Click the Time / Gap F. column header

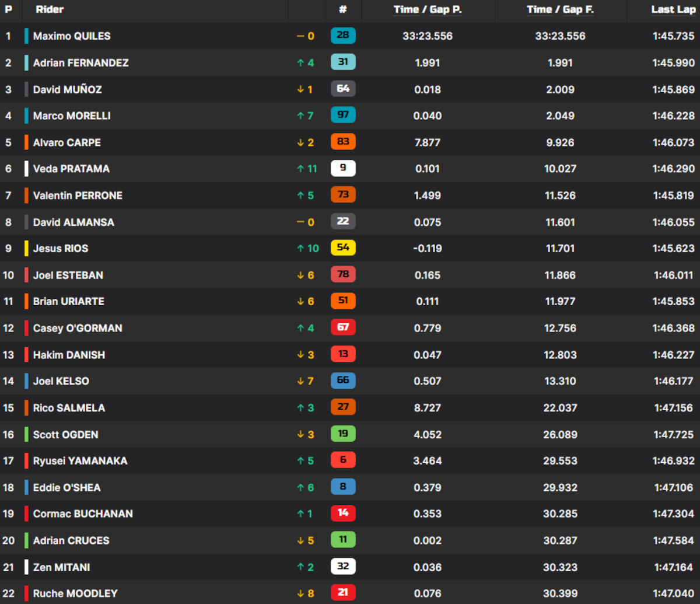pyautogui.click(x=560, y=9)
